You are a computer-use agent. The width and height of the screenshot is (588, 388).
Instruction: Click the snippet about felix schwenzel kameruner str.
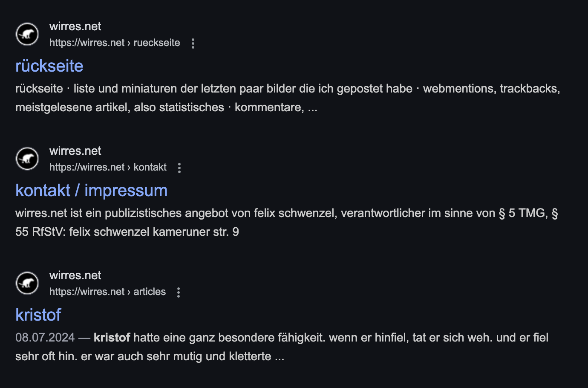[x=287, y=223]
